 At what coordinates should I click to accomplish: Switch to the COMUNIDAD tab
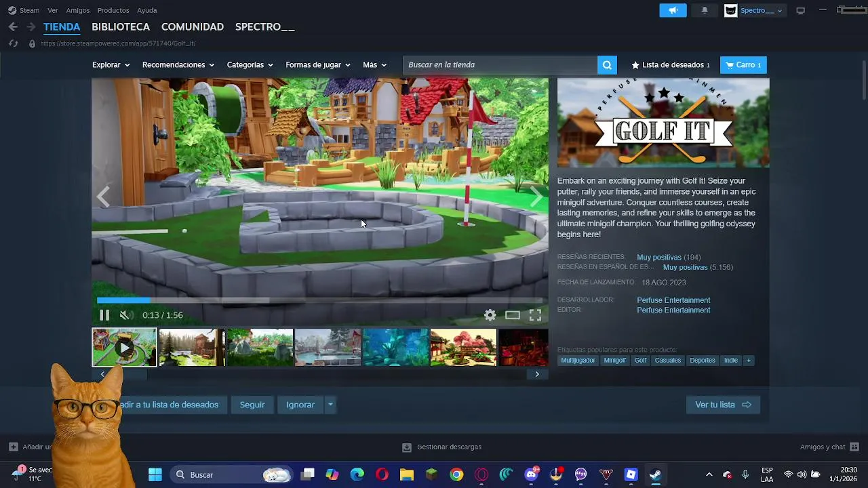pos(193,27)
